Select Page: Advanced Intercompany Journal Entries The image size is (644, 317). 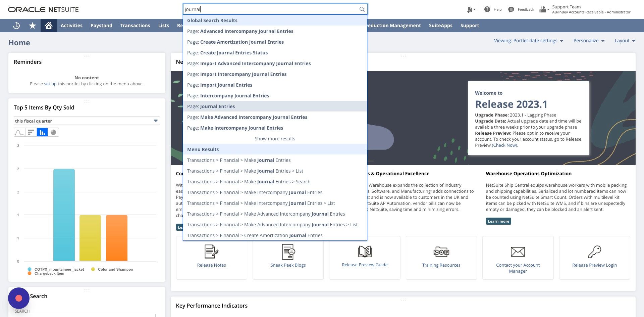click(x=275, y=31)
